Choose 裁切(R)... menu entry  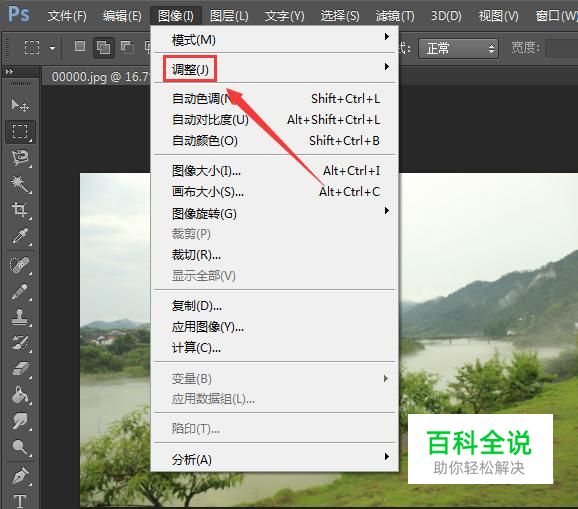[x=275, y=255]
